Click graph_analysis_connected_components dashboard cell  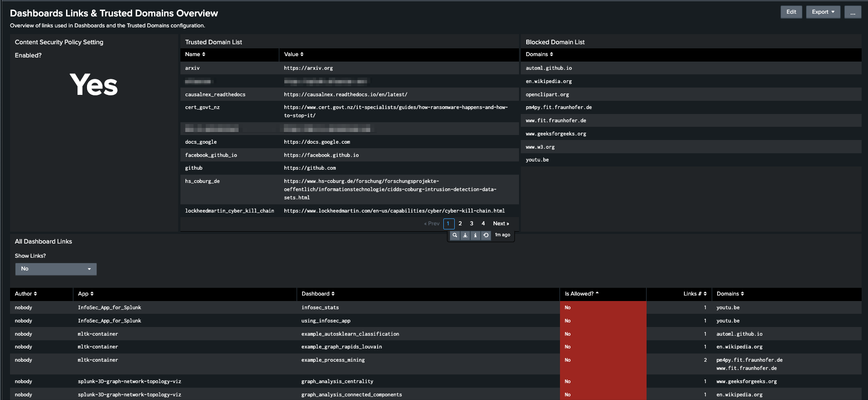pos(351,395)
